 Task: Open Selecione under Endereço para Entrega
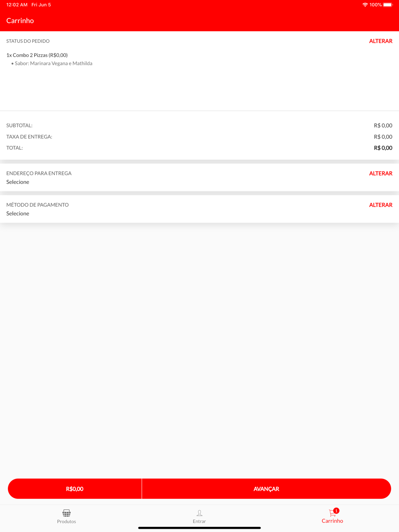click(x=18, y=182)
